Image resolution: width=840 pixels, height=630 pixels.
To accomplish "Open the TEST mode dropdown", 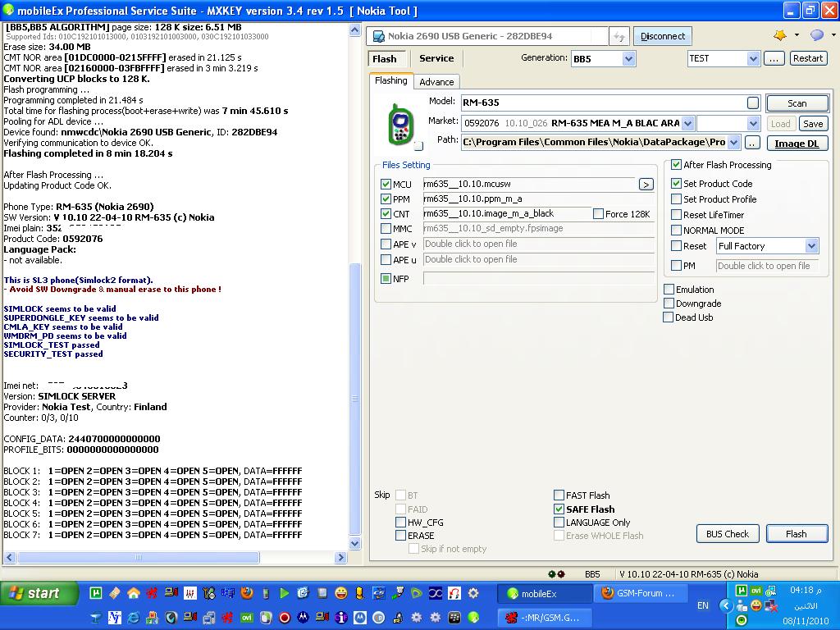I will pyautogui.click(x=753, y=58).
